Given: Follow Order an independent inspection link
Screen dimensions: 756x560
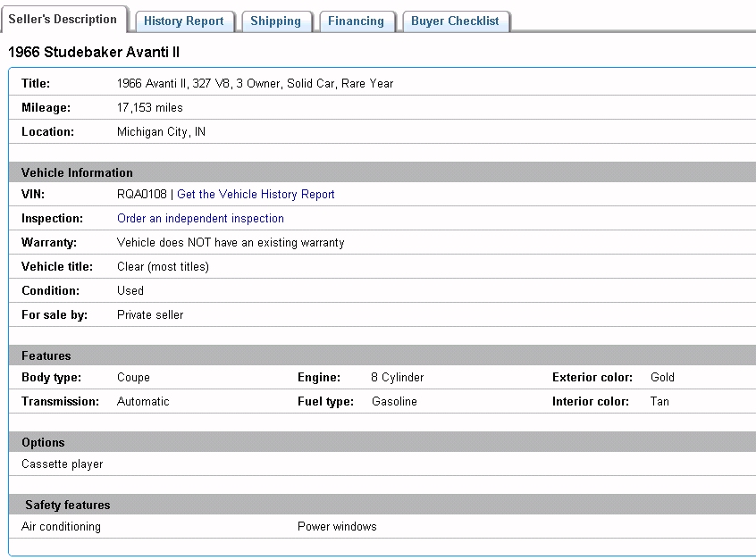Looking at the screenshot, I should pyautogui.click(x=200, y=218).
